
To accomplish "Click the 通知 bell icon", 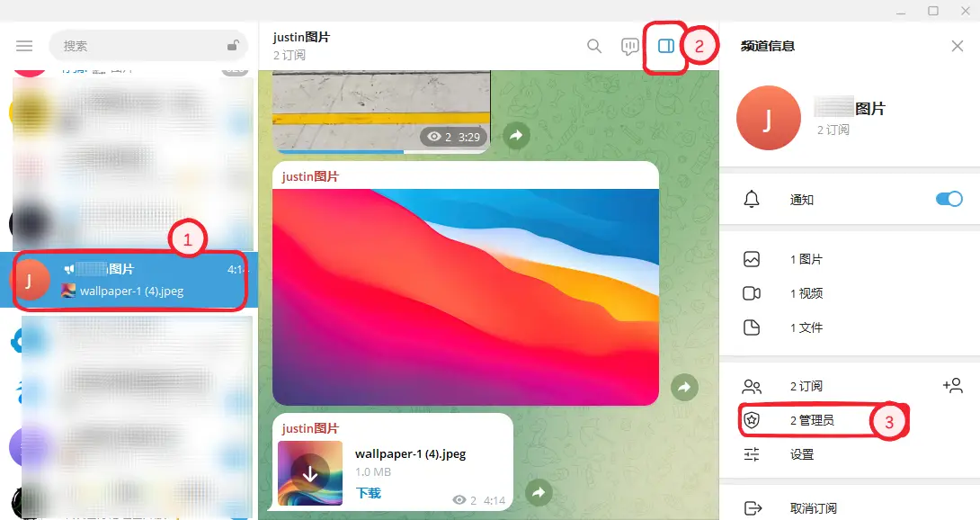I will [752, 199].
